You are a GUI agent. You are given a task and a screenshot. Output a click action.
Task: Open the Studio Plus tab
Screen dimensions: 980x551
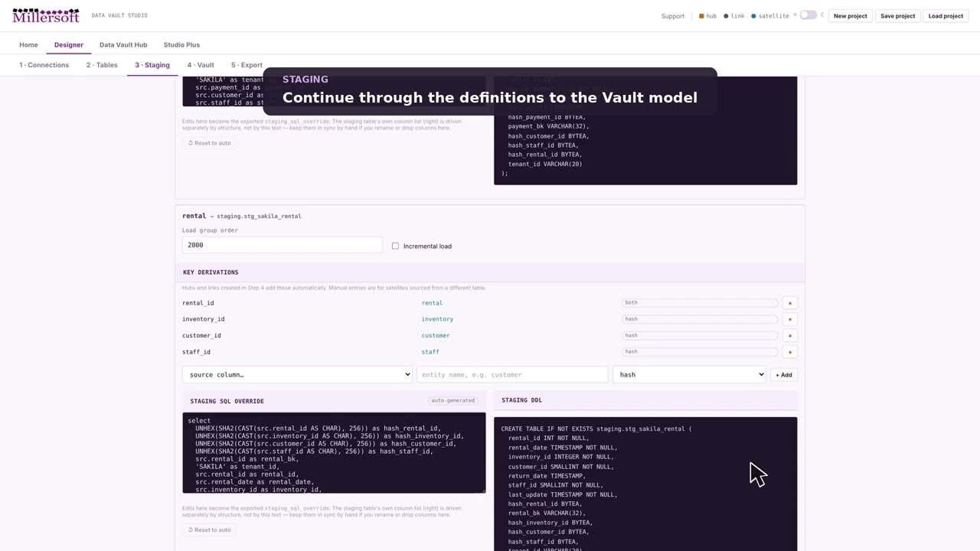[x=181, y=45]
